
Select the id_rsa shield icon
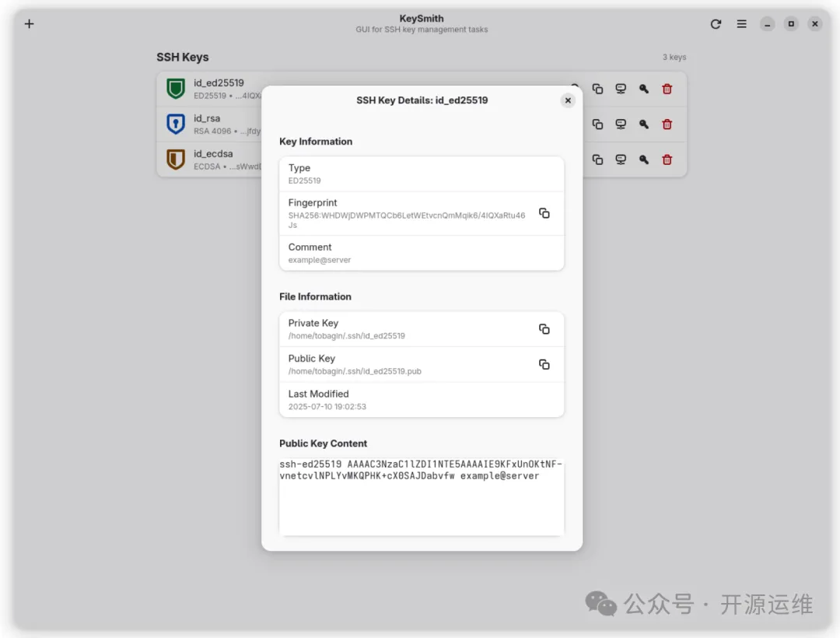176,124
